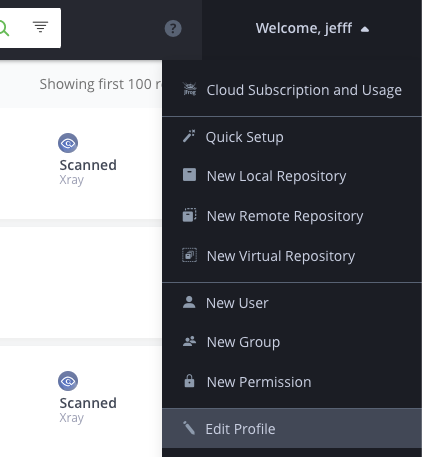The width and height of the screenshot is (422, 457).
Task: Click the green search magnifier icon
Action: tap(3, 28)
